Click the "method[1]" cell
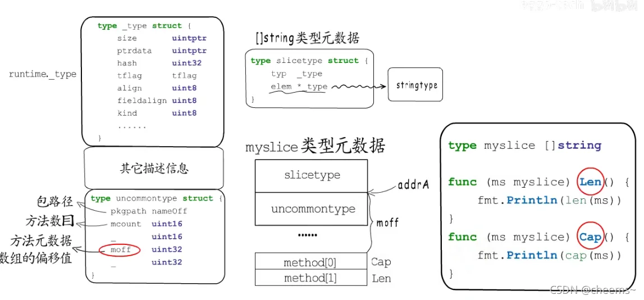Image resolution: width=644 pixels, height=300 pixels. 311,278
